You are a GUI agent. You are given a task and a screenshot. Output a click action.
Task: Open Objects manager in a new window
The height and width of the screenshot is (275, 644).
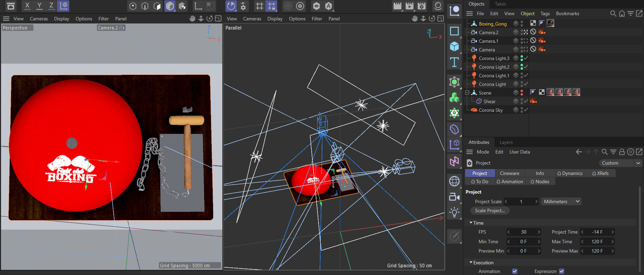(639, 13)
